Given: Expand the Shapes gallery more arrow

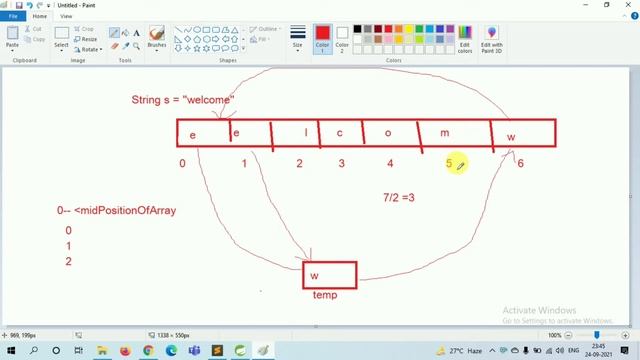Looking at the screenshot, I should click(x=244, y=48).
